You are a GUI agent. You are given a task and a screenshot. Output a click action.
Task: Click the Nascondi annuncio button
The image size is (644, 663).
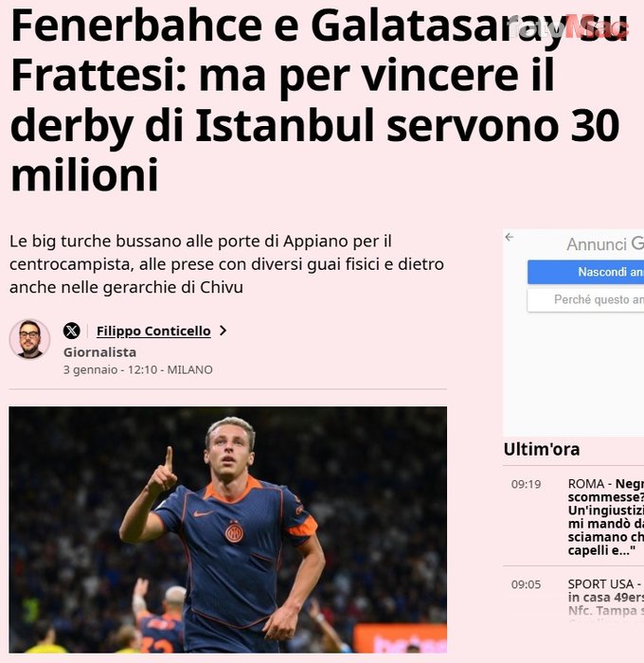pos(585,272)
